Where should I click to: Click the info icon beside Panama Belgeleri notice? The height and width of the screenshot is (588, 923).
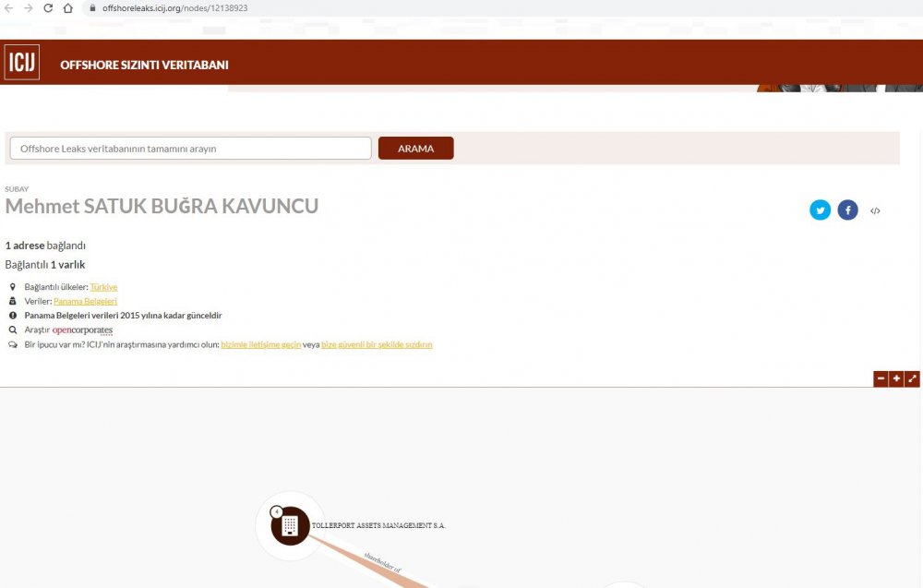pyautogui.click(x=12, y=316)
